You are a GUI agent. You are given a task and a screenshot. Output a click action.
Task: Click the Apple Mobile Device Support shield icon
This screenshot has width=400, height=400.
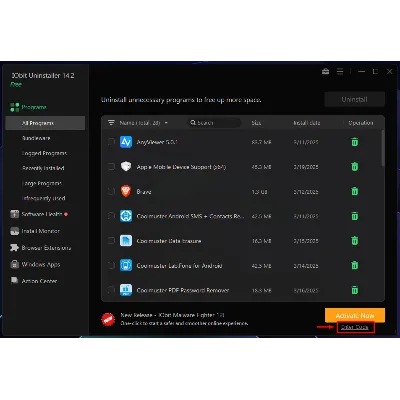point(126,166)
